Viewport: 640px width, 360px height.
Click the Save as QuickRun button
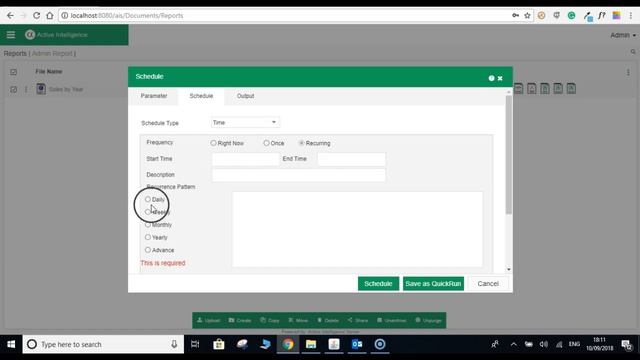pos(433,284)
